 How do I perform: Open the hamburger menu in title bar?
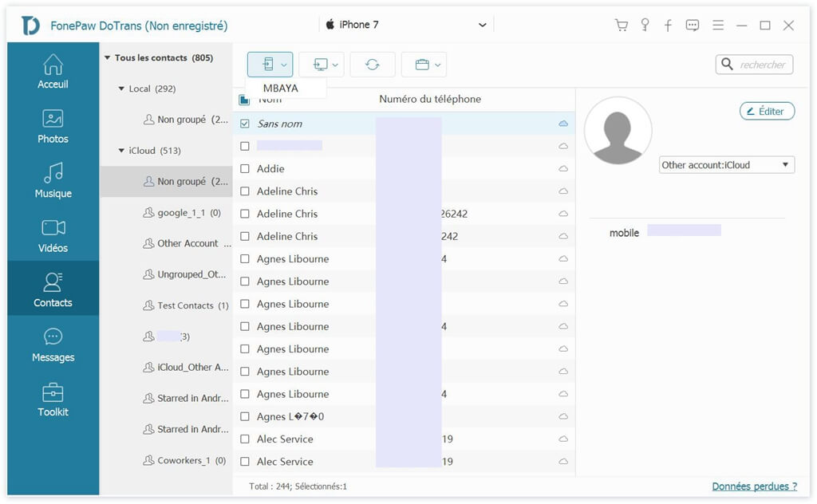click(718, 25)
